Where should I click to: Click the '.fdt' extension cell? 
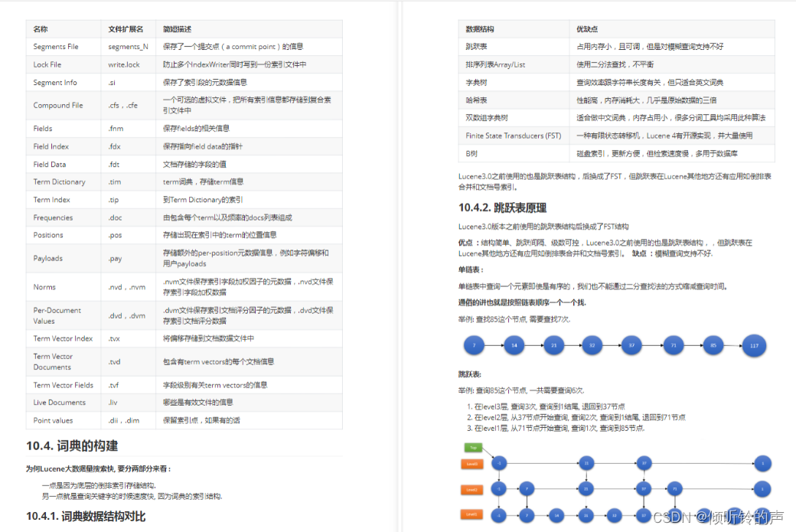128,164
